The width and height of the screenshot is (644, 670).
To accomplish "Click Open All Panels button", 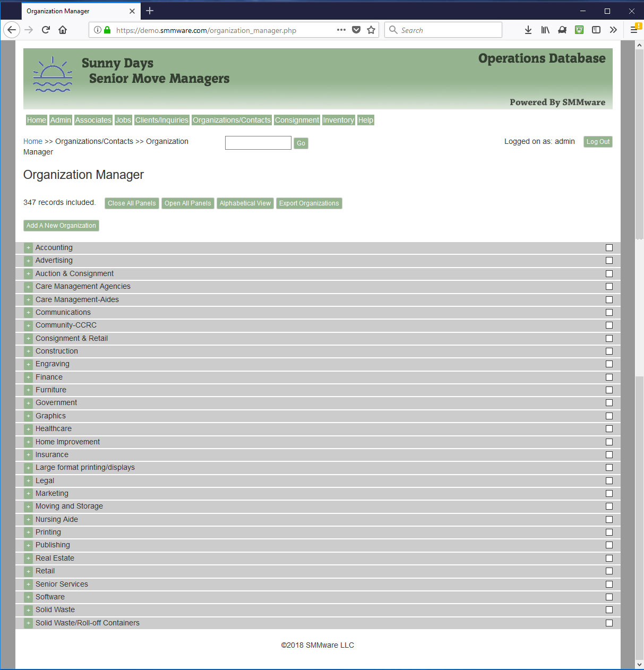I will [x=188, y=203].
